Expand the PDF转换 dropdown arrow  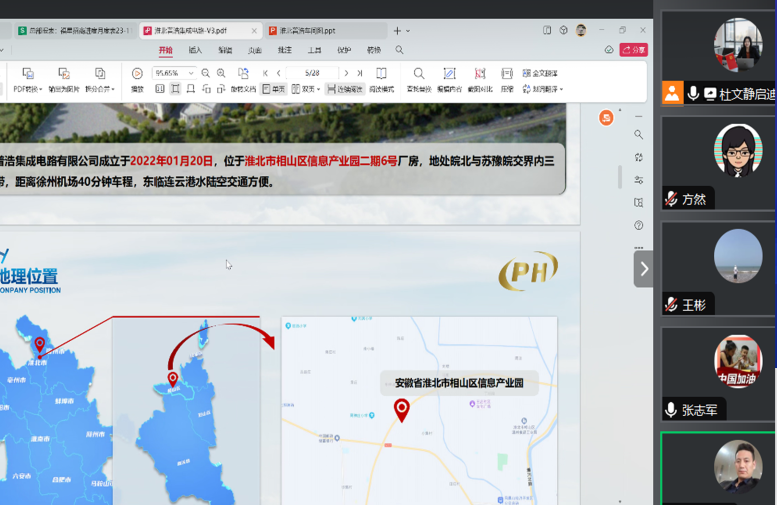(41, 90)
